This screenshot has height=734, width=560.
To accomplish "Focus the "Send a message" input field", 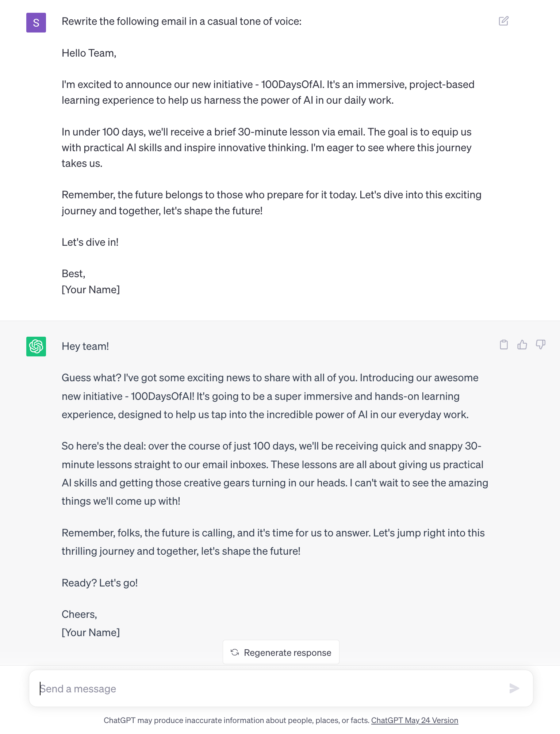I will point(270,688).
